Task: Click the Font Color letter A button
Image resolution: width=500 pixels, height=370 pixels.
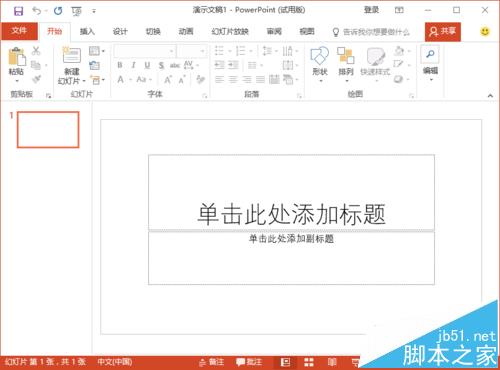Action: [x=121, y=80]
